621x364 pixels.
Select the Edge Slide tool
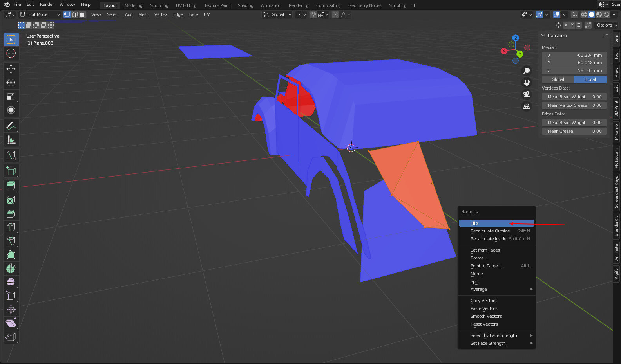click(x=11, y=296)
